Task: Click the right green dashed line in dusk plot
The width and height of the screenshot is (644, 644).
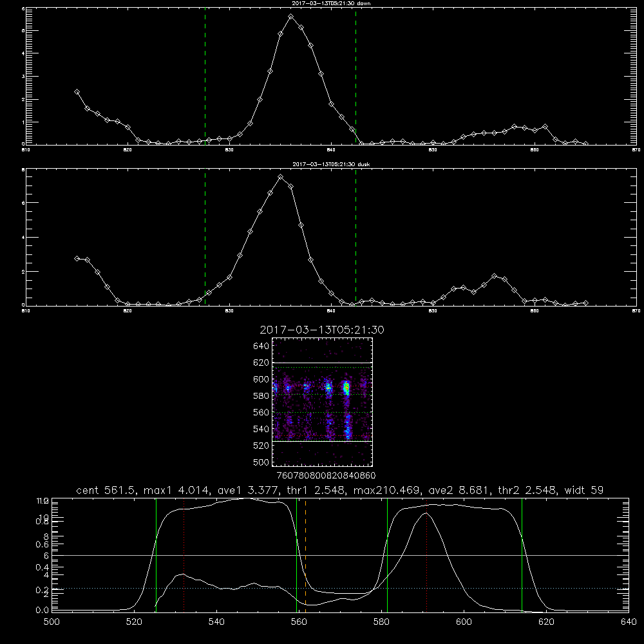Action: point(355,237)
